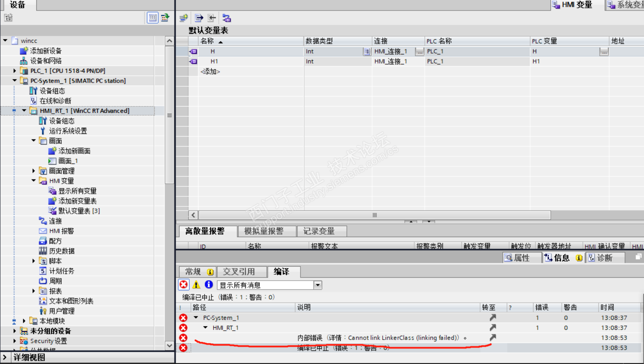Click the 配方 recipes icon

[x=43, y=241]
